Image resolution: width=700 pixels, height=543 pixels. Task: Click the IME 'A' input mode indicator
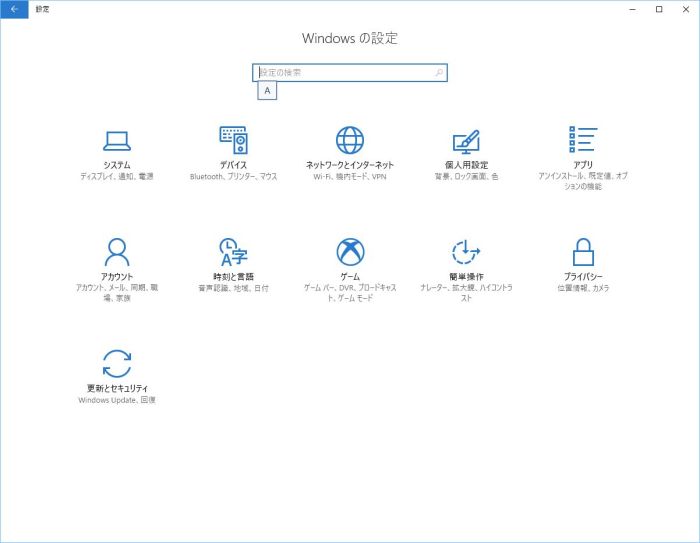pyautogui.click(x=267, y=91)
